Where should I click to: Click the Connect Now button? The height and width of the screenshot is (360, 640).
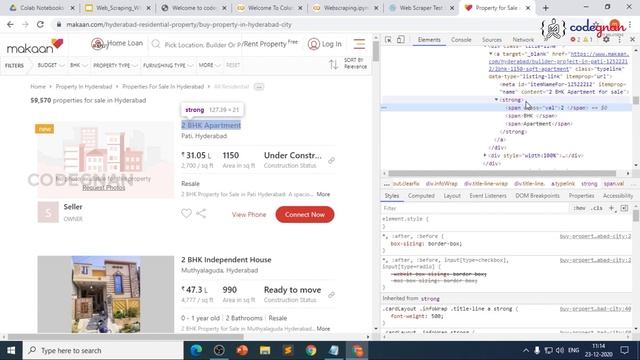[304, 214]
